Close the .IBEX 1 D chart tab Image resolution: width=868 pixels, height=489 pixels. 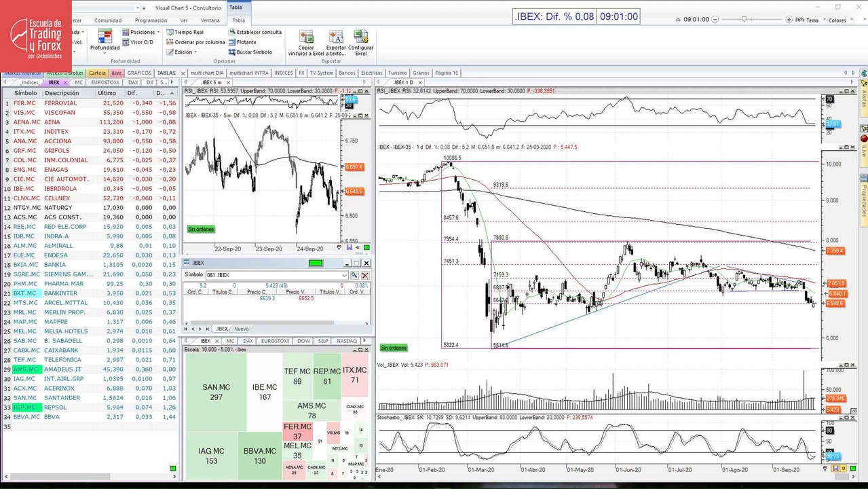420,82
